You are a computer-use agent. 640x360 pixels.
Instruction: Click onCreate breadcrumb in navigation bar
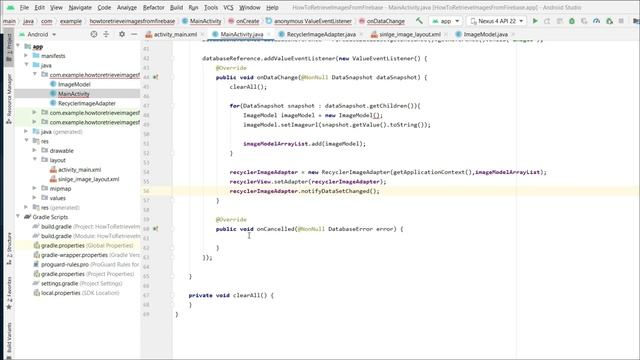[x=244, y=21]
